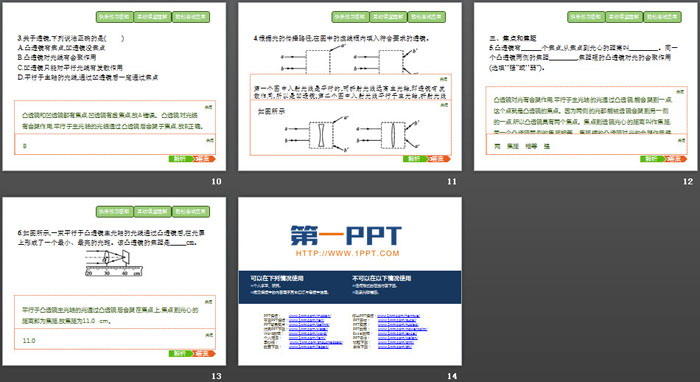Click top link in right link column, slide 14
Viewport: 700px width, 382px height.
pos(398,316)
